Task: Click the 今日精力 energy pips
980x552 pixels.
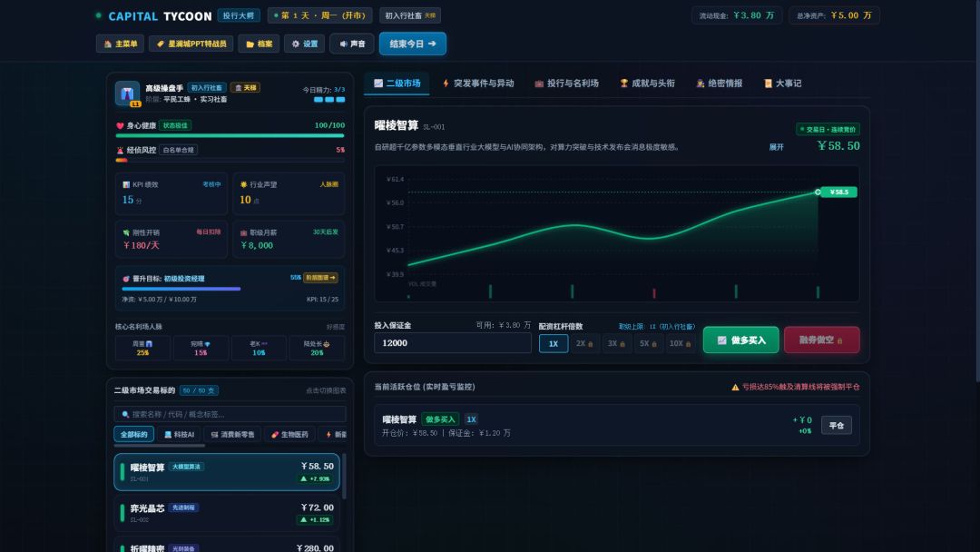Action: point(329,99)
